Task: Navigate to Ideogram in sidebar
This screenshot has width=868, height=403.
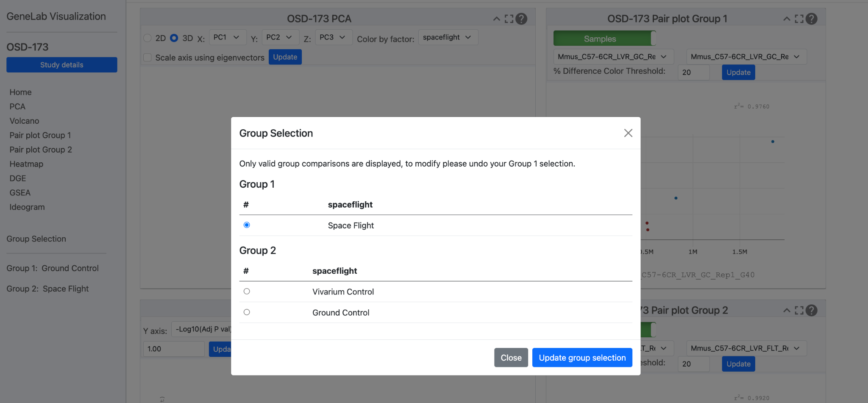Action: click(x=27, y=207)
